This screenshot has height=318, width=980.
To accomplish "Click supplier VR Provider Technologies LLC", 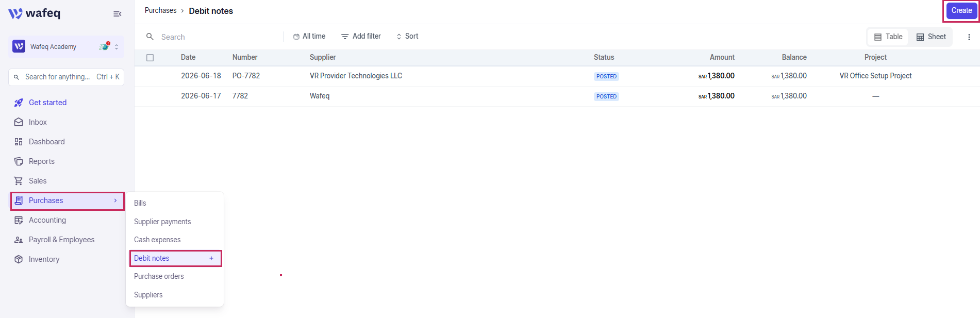I will point(356,76).
